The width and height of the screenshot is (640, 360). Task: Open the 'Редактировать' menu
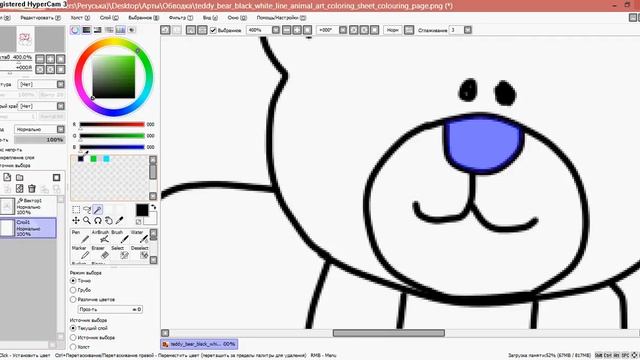(x=40, y=18)
